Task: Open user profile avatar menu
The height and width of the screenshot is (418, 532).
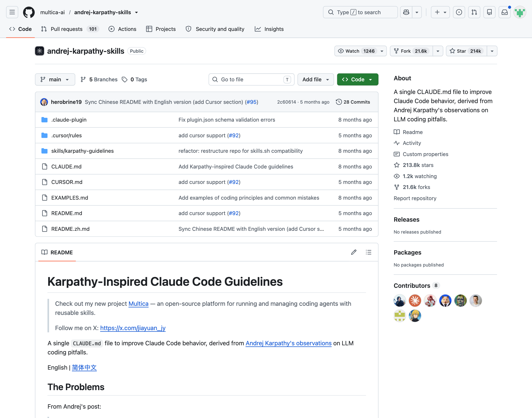Action: [x=520, y=12]
